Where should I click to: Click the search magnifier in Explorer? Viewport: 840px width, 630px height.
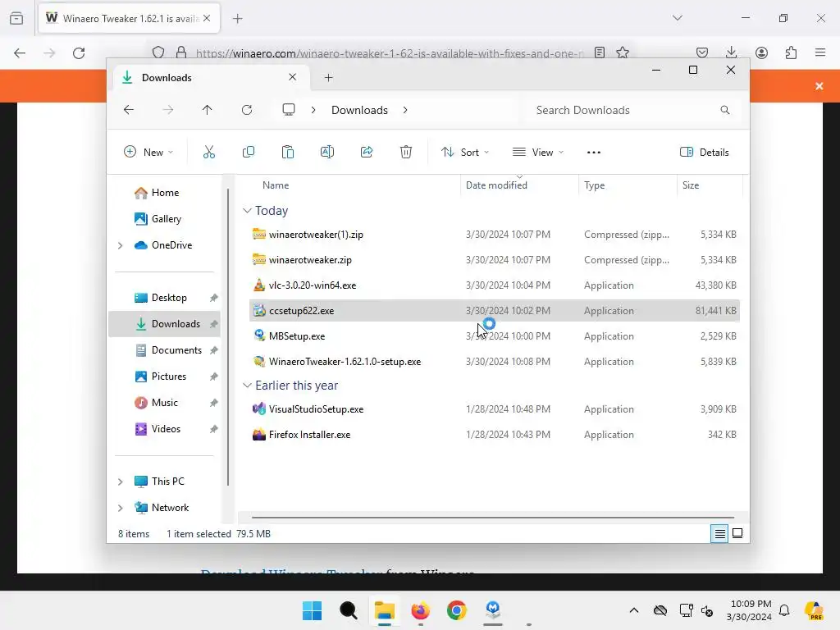point(725,110)
